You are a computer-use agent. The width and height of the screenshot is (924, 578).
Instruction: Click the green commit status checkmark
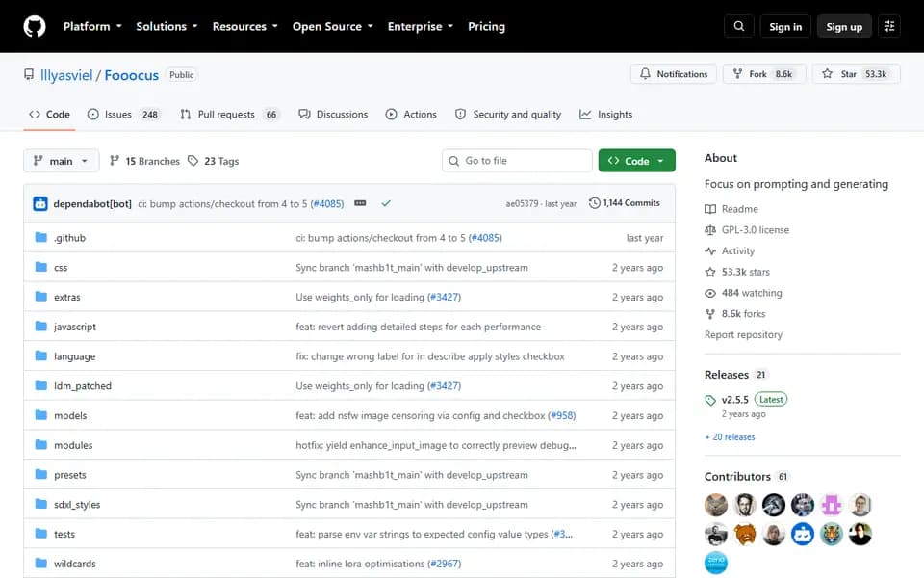pyautogui.click(x=386, y=203)
